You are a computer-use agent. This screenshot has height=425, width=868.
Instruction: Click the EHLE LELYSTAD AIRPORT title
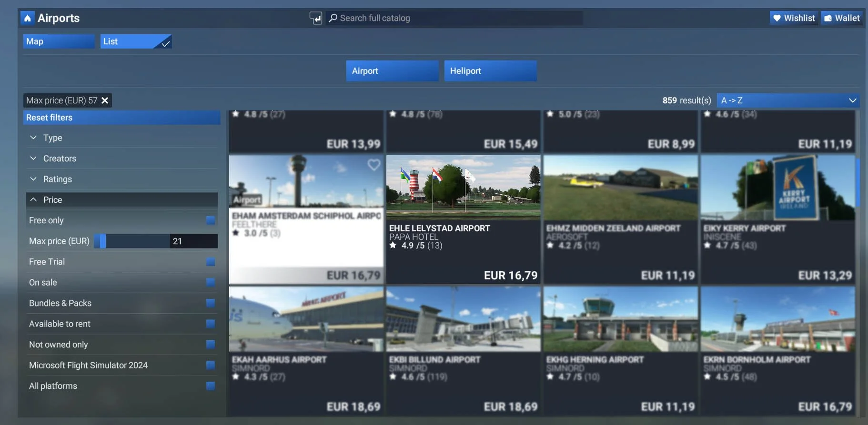[439, 228]
